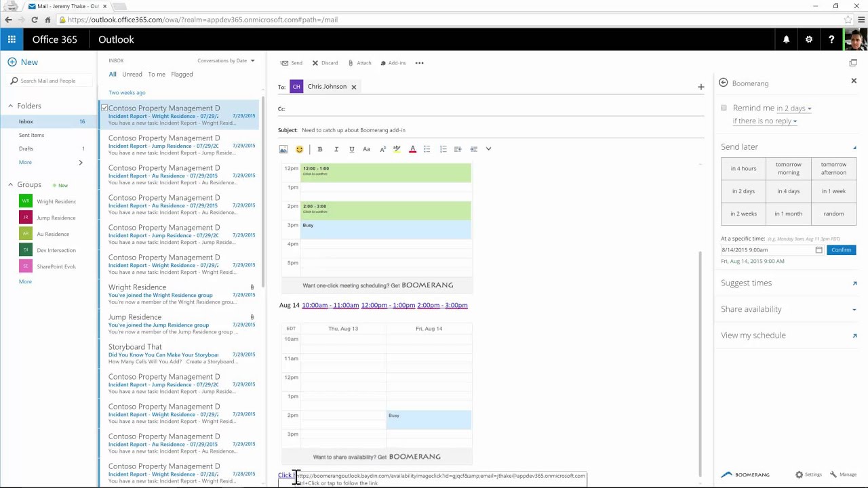868x488 pixels.
Task: Open the emoji picker
Action: (x=299, y=149)
